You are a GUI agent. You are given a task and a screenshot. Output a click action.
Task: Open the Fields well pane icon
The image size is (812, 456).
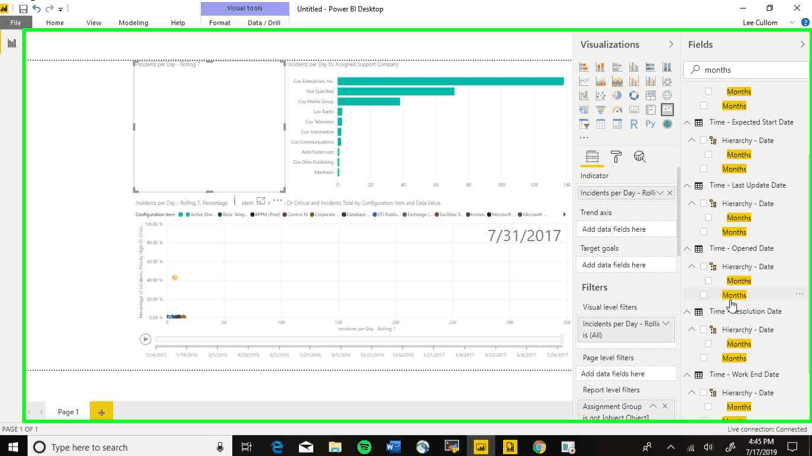tap(592, 156)
